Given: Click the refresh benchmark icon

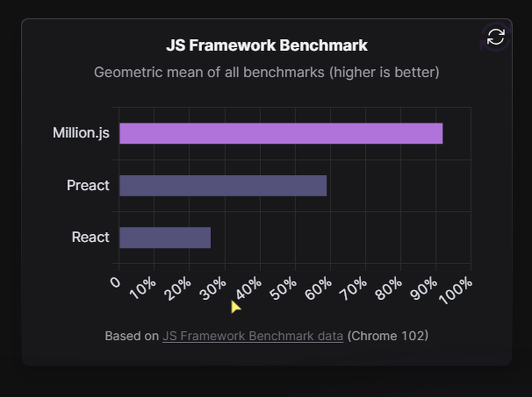Looking at the screenshot, I should click(x=496, y=36).
